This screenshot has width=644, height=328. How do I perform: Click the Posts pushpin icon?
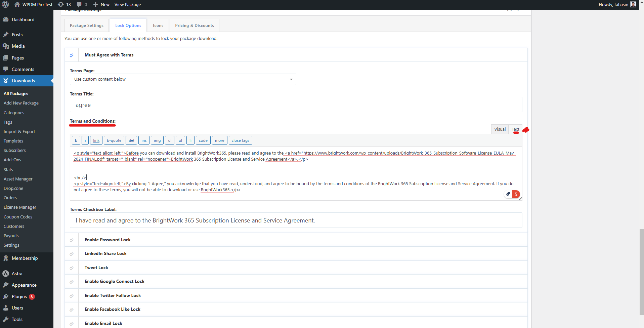coord(6,35)
